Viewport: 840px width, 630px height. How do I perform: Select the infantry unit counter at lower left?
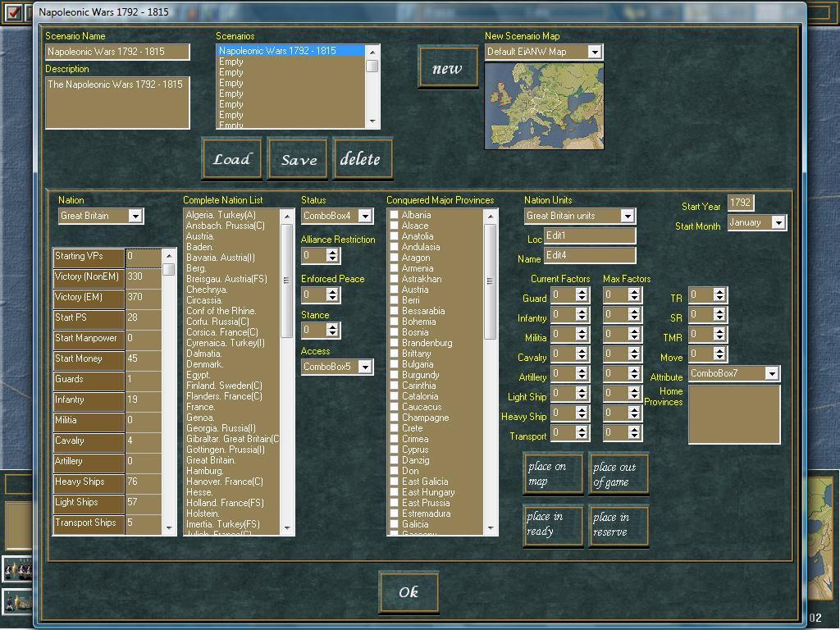click(16, 568)
